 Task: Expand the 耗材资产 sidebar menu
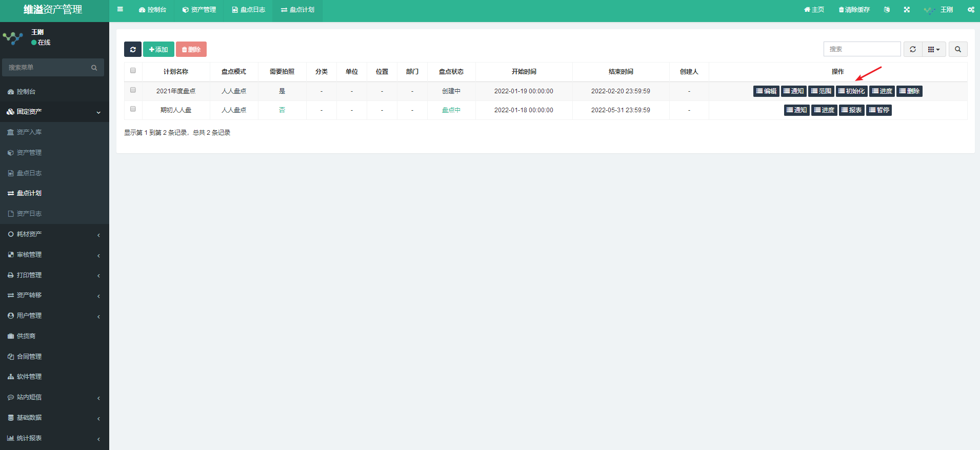(54, 234)
